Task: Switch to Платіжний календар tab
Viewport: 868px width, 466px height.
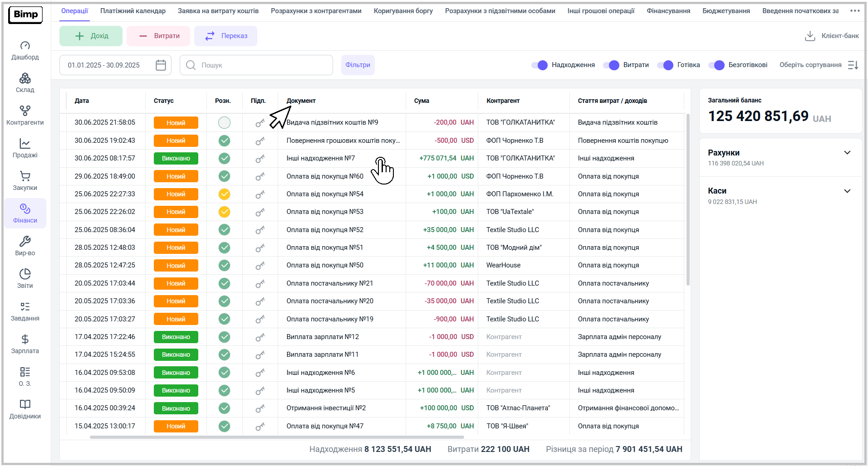Action: point(133,11)
